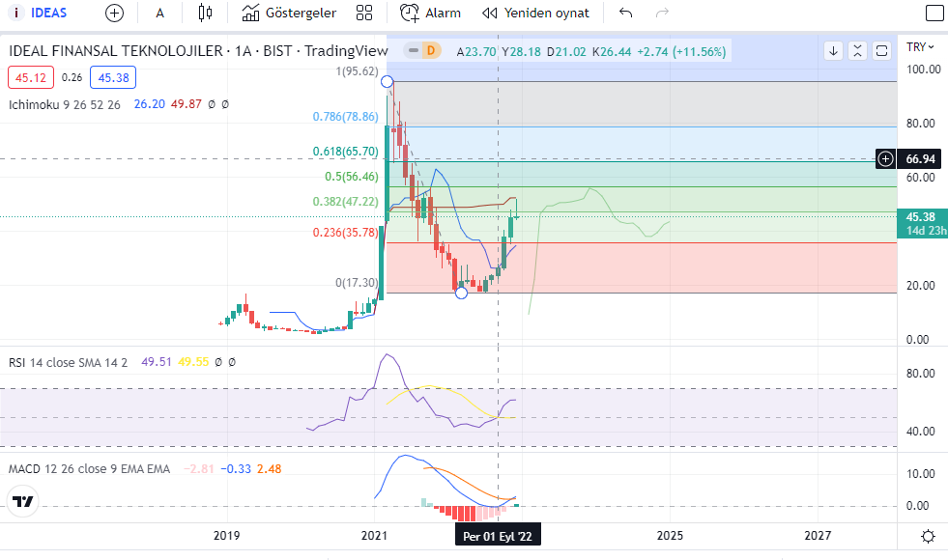Click the MACD blue value −0.33
This screenshot has height=560, width=948.
point(236,469)
